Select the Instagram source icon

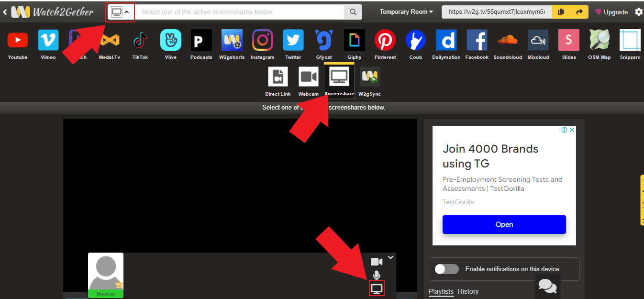tap(263, 40)
